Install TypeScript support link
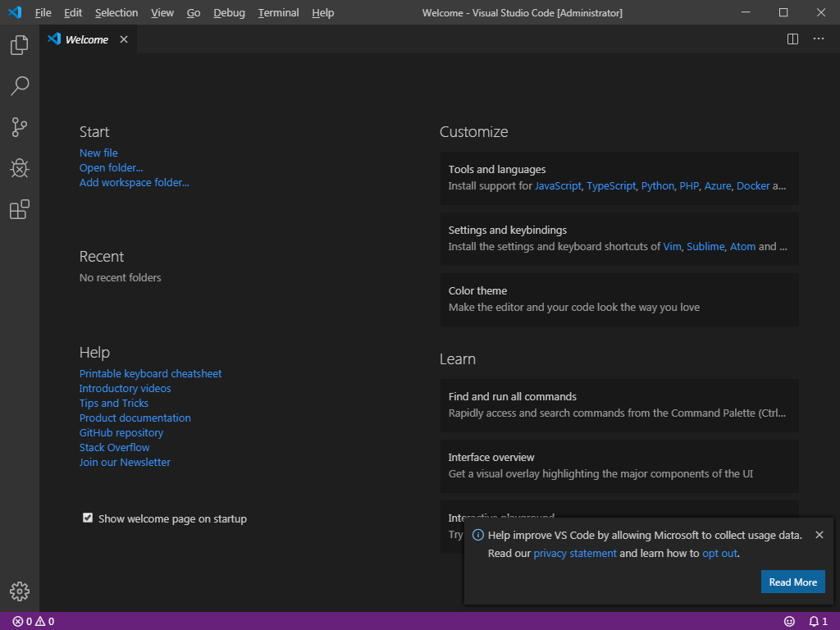 (611, 186)
